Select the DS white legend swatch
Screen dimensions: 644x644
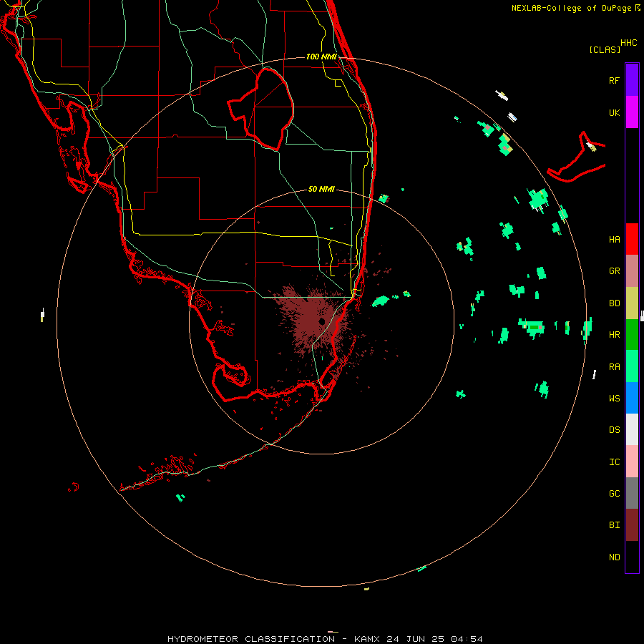632,429
